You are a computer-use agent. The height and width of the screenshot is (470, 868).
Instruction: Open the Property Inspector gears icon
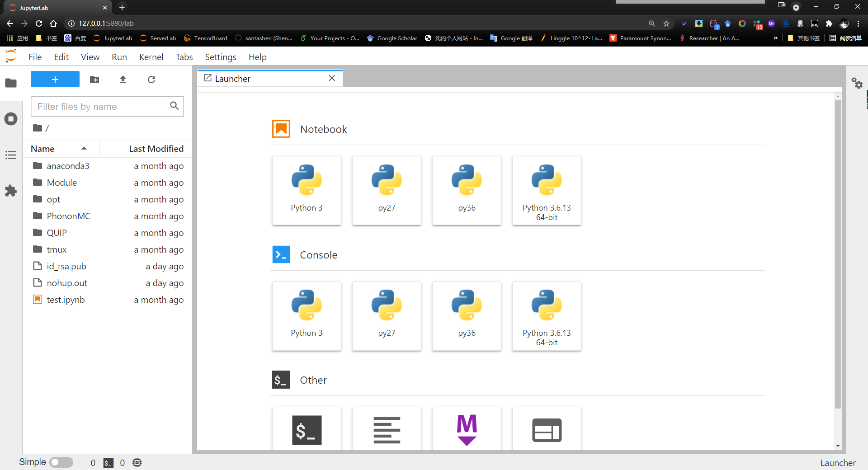(x=857, y=83)
